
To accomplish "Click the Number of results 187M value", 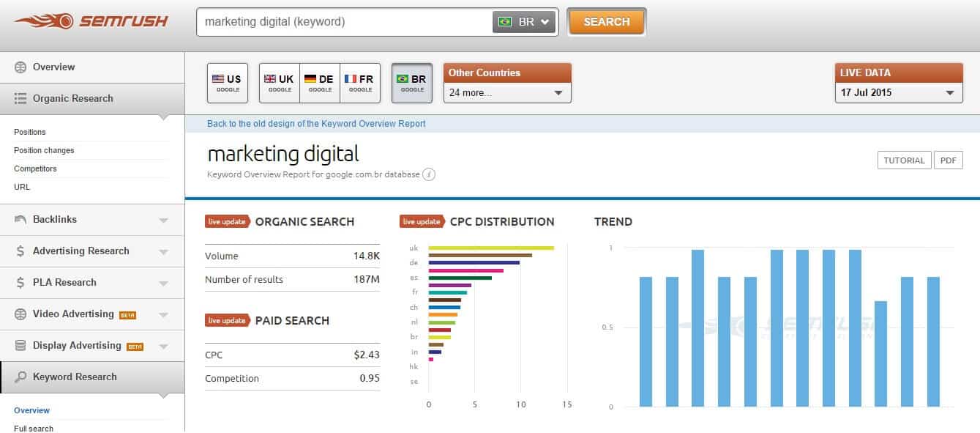I will pos(366,279).
